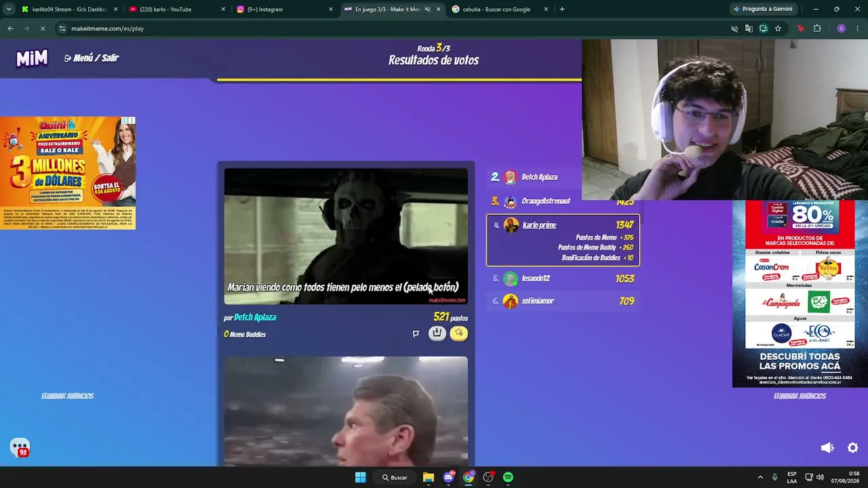Viewport: 868px width, 488px height.
Task: Close the Instagram tab
Action: click(x=331, y=9)
